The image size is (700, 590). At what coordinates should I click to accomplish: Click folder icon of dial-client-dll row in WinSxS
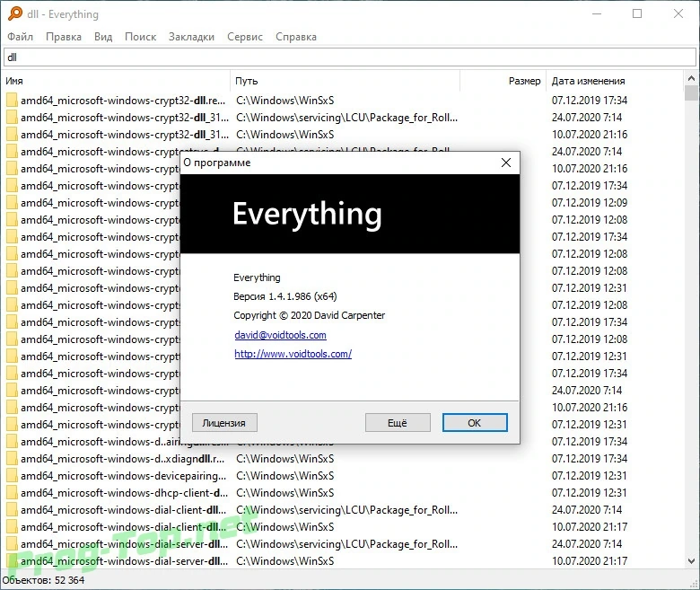click(12, 526)
